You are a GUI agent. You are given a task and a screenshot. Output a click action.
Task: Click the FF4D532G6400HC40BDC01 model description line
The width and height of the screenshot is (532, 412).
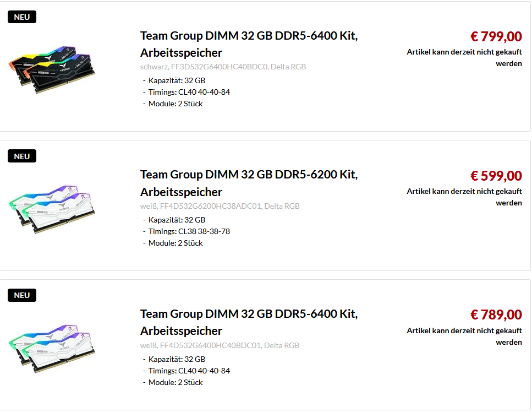click(x=220, y=345)
